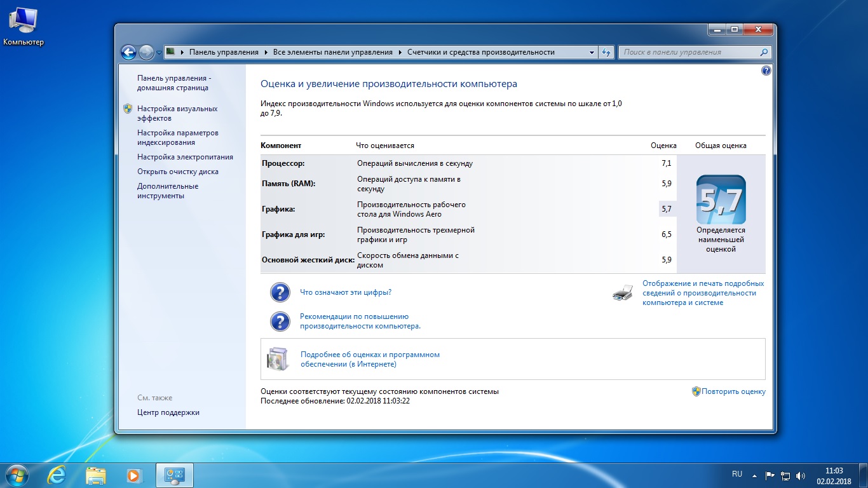
Task: Show hidden tray icons arrow
Action: (x=754, y=475)
